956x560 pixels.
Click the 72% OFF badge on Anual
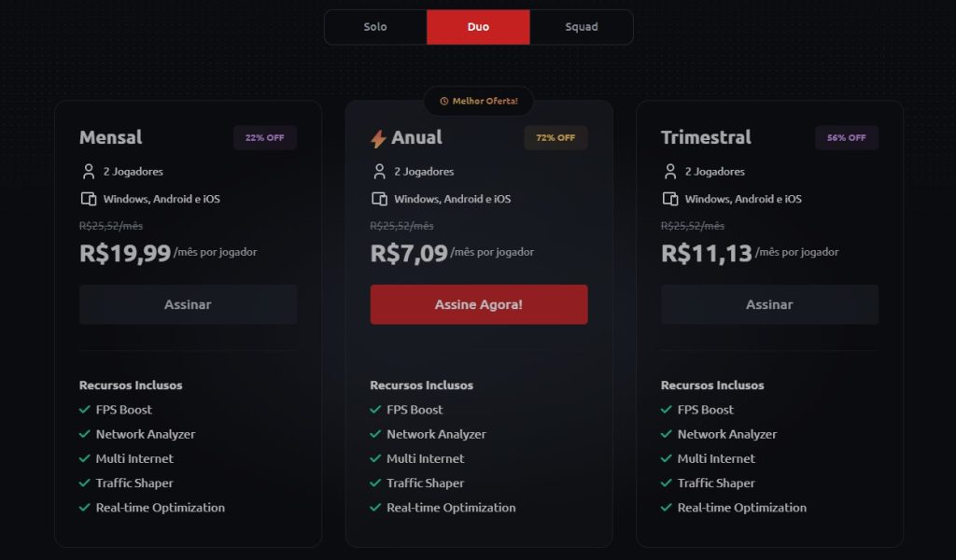point(555,138)
